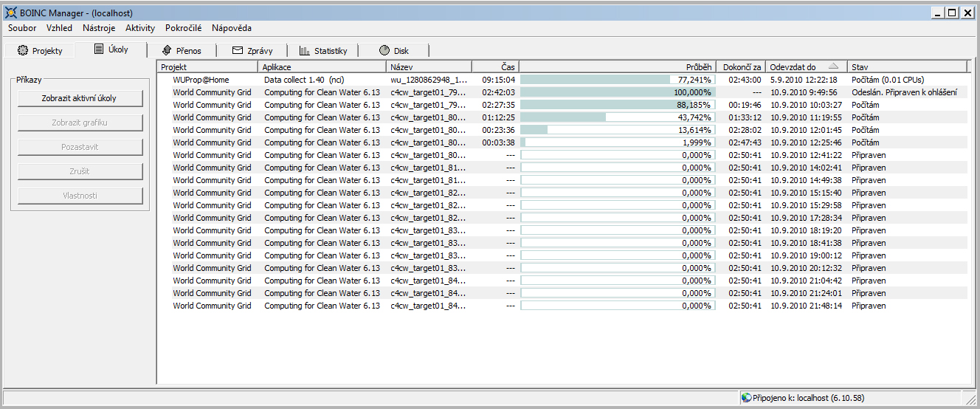Image resolution: width=980 pixels, height=409 pixels.
Task: Click the globe connection icon in status bar
Action: 746,398
